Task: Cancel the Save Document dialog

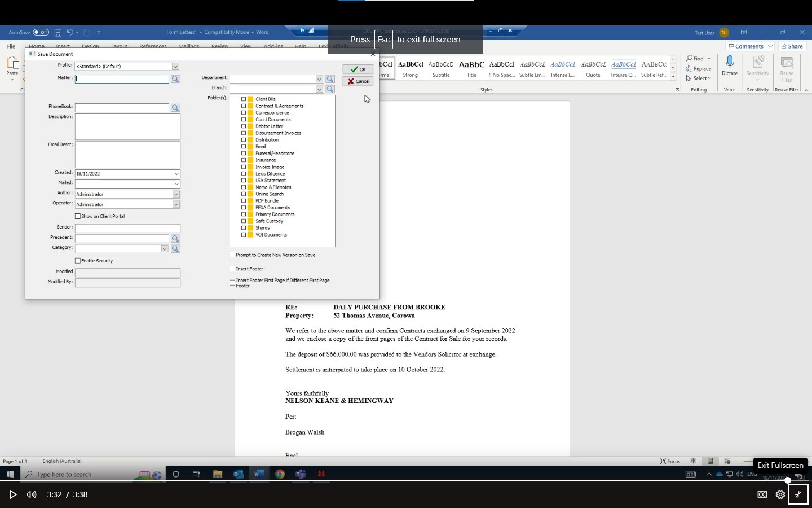Action: click(x=358, y=81)
